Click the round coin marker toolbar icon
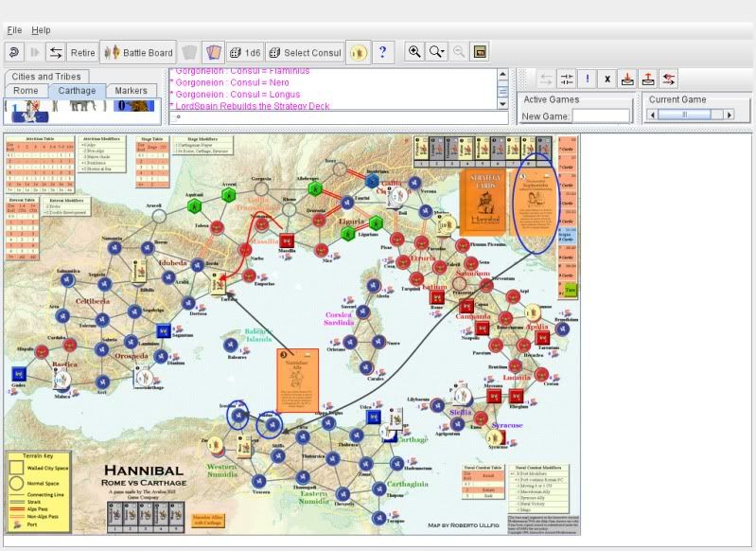 click(x=359, y=52)
